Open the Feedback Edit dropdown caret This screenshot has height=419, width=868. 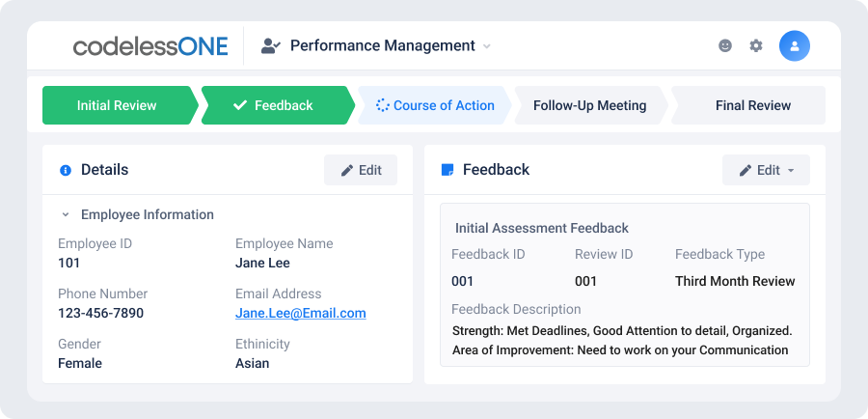click(x=791, y=170)
